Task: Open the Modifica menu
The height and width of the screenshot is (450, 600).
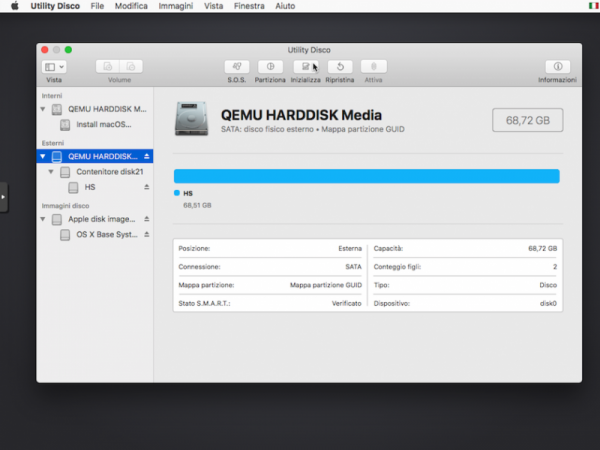Action: tap(131, 6)
